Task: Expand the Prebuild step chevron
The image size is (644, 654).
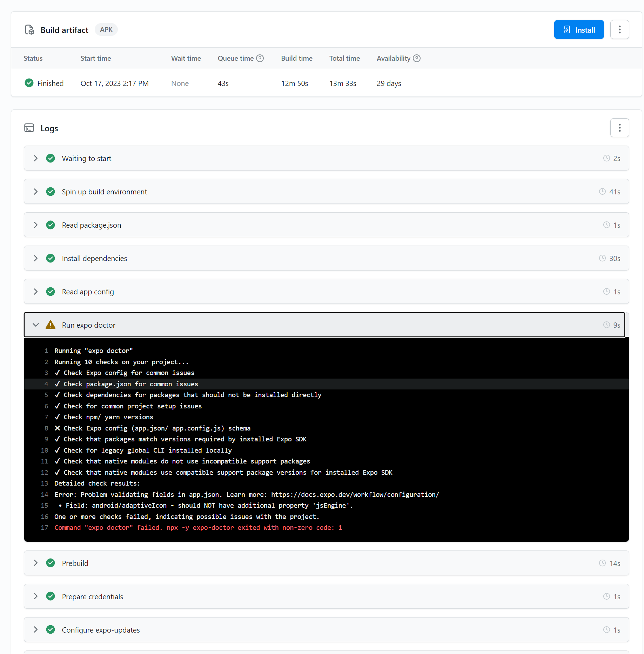Action: (x=36, y=563)
